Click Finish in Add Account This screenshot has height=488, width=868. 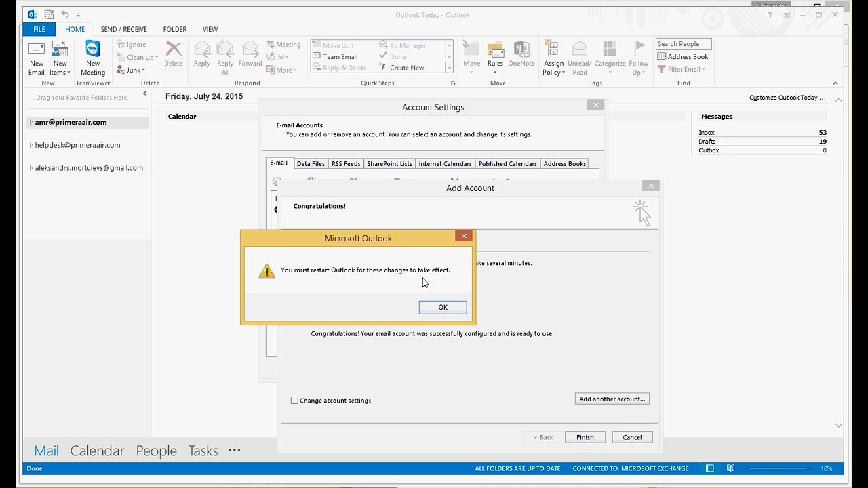585,437
